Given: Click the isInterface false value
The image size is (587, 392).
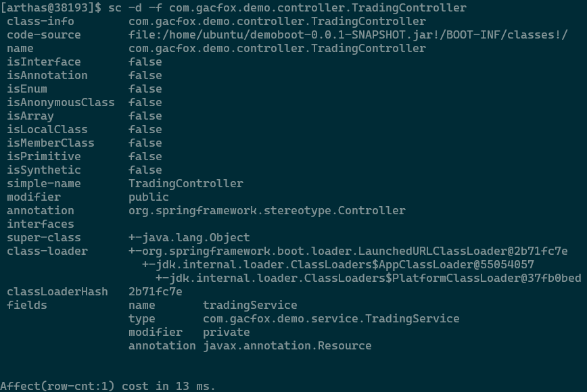Looking at the screenshot, I should click(x=145, y=62).
